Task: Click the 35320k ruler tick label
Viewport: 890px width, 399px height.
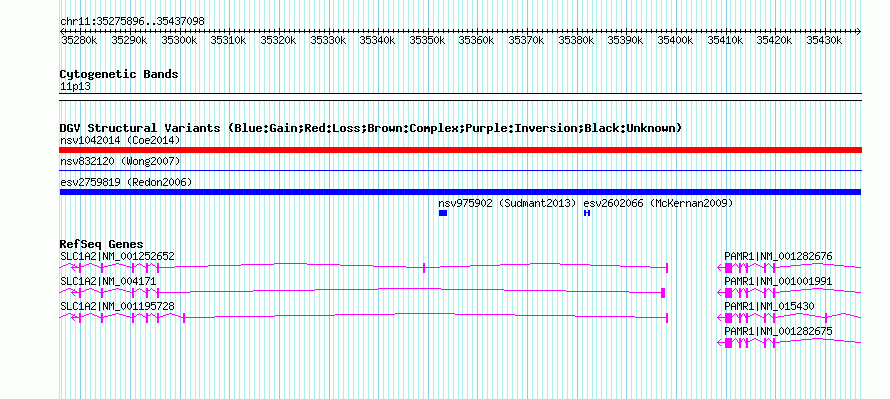Action: tap(278, 40)
